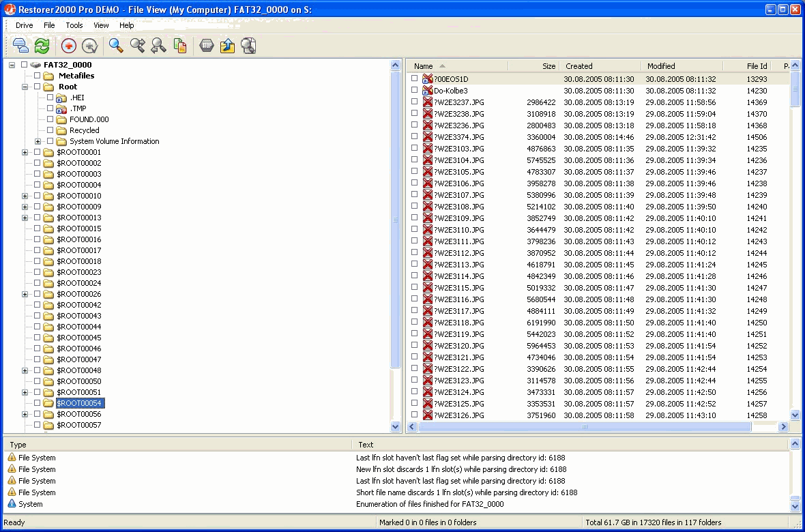The height and width of the screenshot is (532, 805).
Task: Click the log panel scroll up arrow
Action: [795, 444]
